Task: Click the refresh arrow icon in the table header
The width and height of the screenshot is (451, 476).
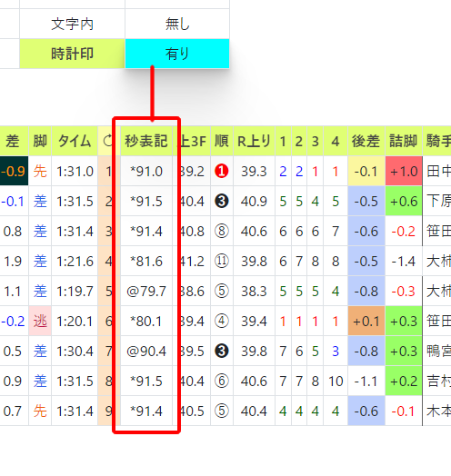Action: pyautogui.click(x=108, y=141)
